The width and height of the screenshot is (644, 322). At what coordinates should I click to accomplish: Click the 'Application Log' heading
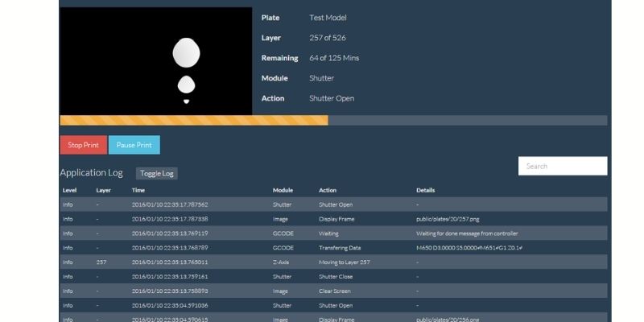point(91,173)
